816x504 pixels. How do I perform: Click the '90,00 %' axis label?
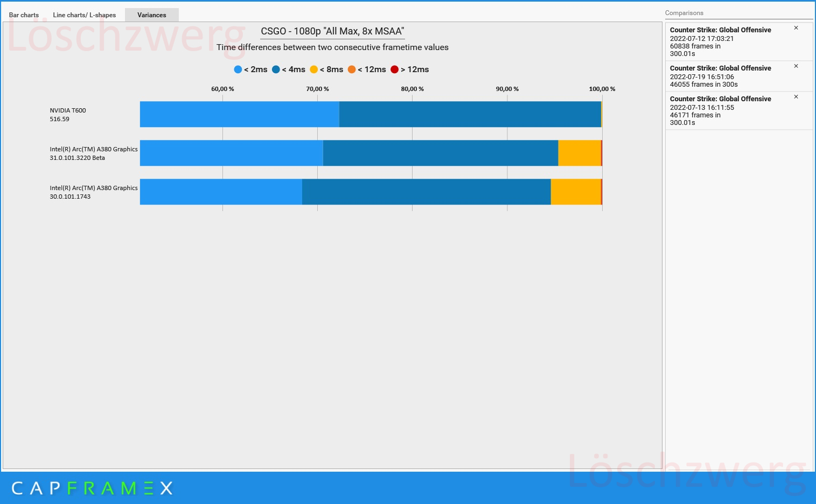pyautogui.click(x=507, y=89)
